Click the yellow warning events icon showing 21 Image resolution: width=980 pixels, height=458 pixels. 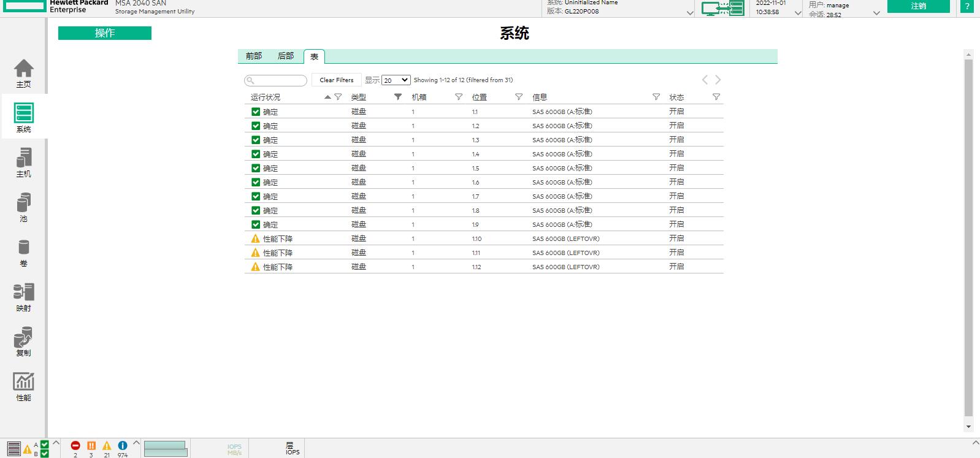107,446
